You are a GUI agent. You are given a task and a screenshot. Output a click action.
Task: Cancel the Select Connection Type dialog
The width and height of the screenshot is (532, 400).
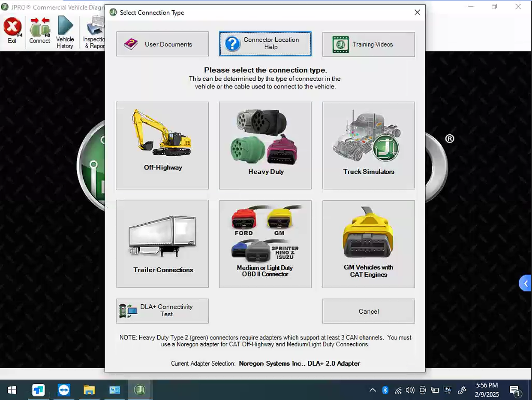click(x=368, y=311)
